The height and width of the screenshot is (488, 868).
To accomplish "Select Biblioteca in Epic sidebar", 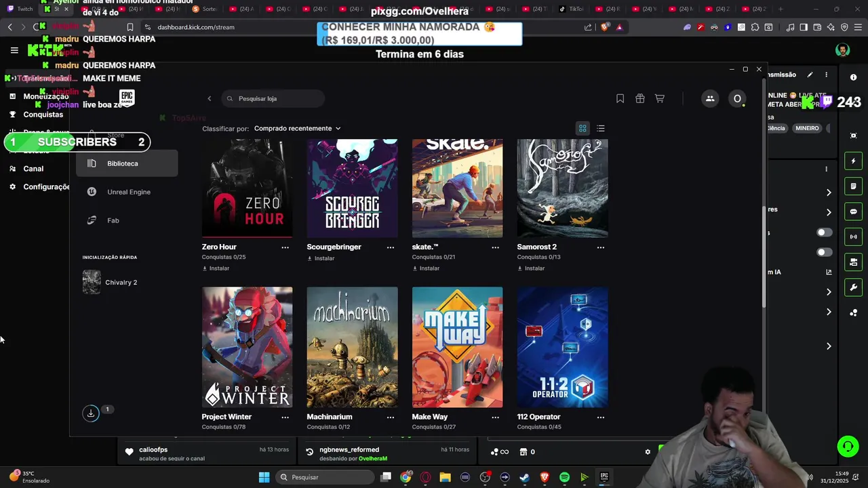I will (127, 163).
